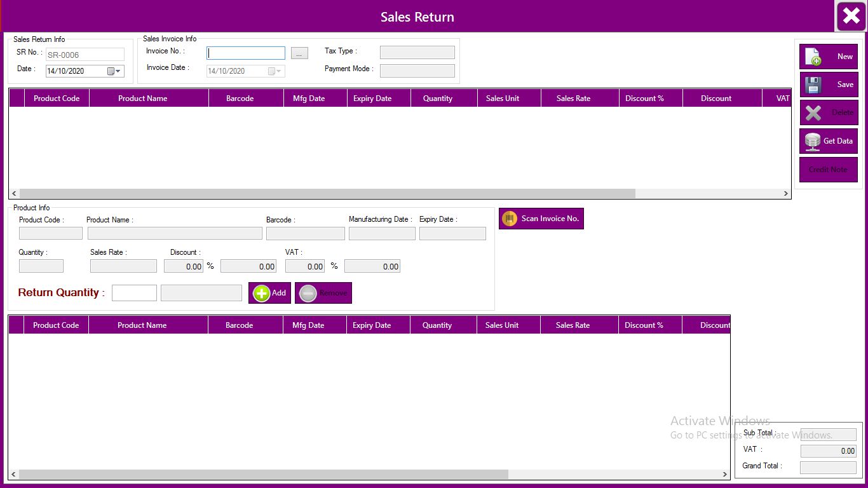Click the Invoice No. browse ellipsis button
Viewport: 868px width, 488px height.
coord(299,53)
